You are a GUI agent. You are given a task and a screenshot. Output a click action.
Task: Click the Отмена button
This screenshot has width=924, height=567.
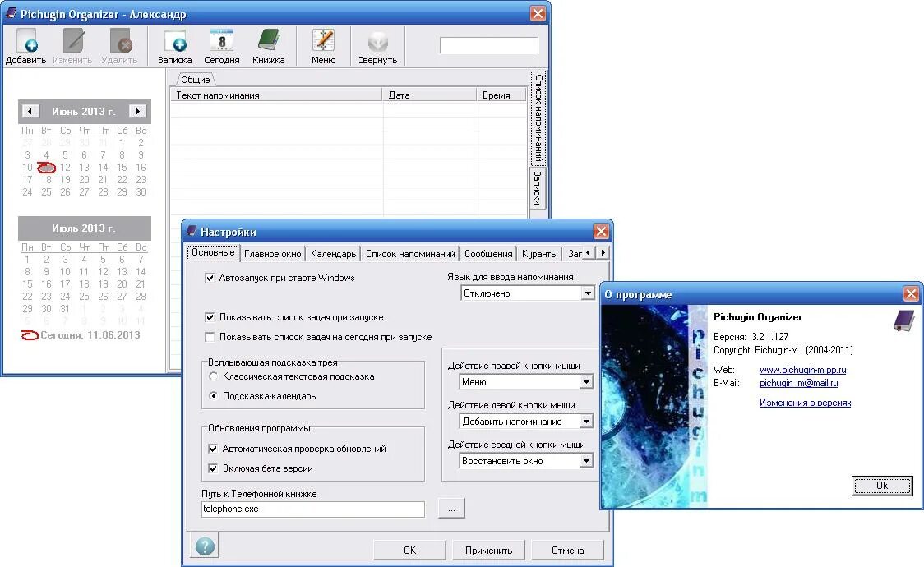(567, 551)
